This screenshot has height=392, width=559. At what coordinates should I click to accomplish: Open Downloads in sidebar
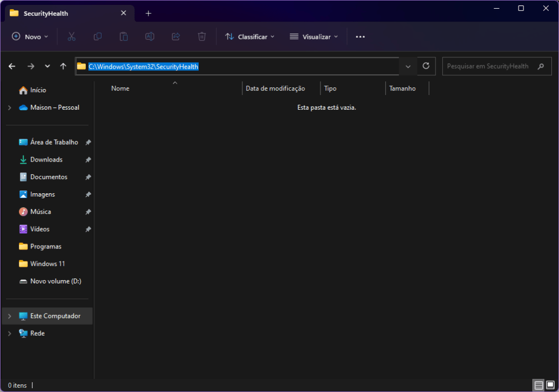pyautogui.click(x=46, y=159)
